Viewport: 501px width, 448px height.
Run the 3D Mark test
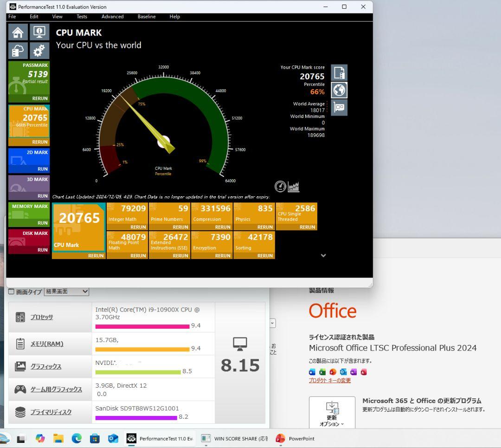pos(43,196)
